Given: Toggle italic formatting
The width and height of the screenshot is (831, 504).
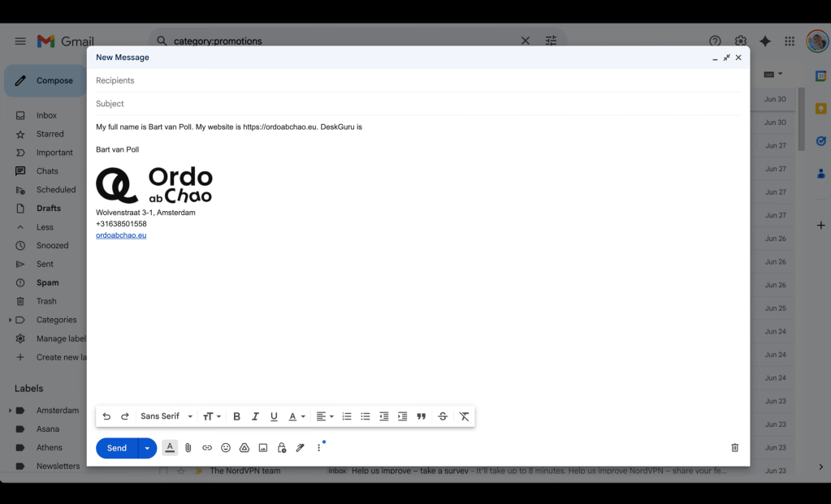Looking at the screenshot, I should [x=255, y=416].
